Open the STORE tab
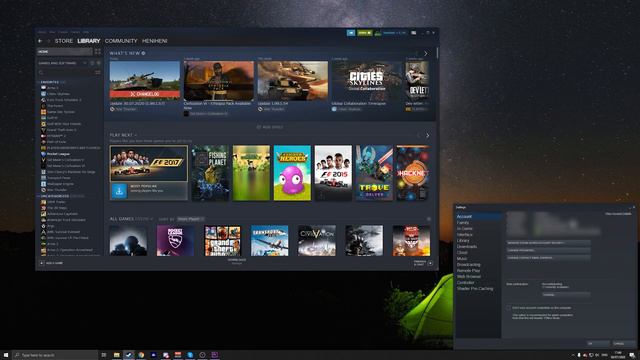 [x=64, y=41]
